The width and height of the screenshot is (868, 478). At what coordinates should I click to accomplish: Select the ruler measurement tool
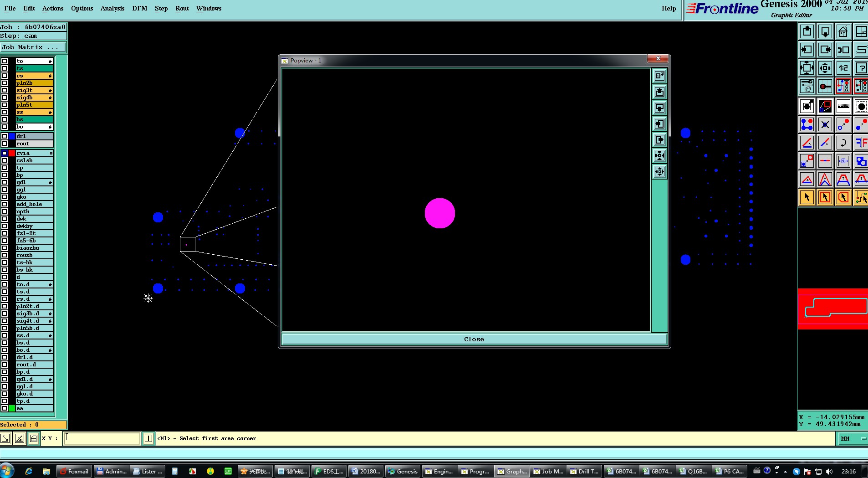pos(843,106)
